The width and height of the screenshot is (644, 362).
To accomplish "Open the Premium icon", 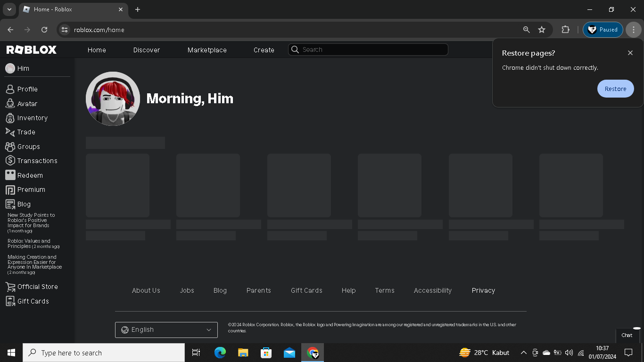I will click(10, 189).
